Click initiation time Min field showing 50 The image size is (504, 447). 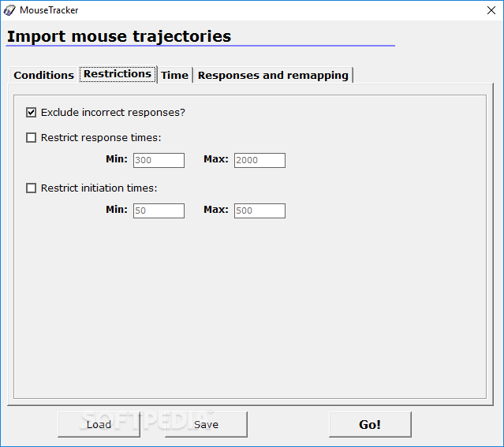(159, 210)
